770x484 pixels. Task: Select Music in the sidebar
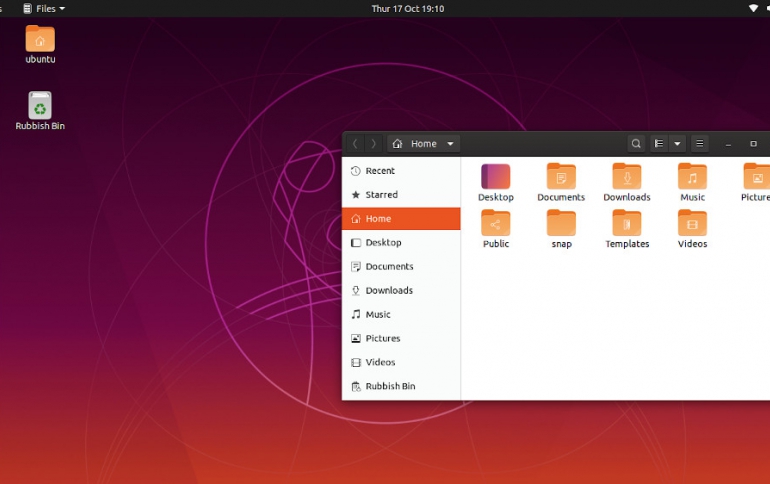coord(401,314)
